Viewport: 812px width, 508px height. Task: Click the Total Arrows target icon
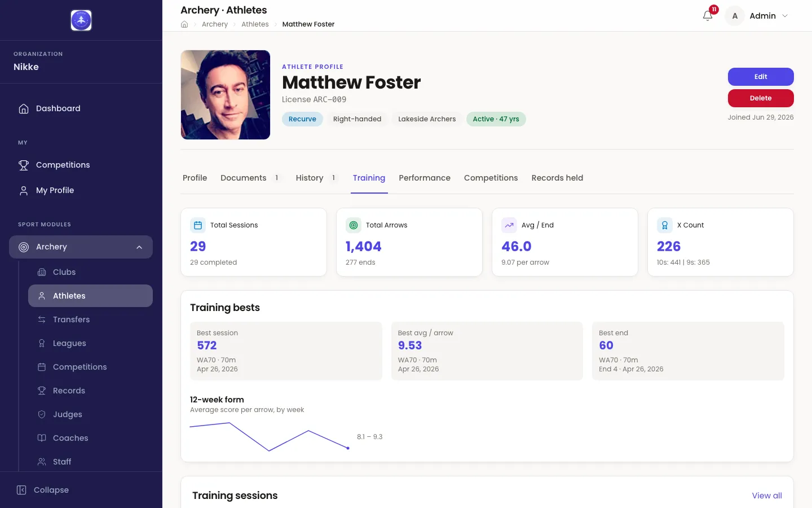[x=354, y=225]
